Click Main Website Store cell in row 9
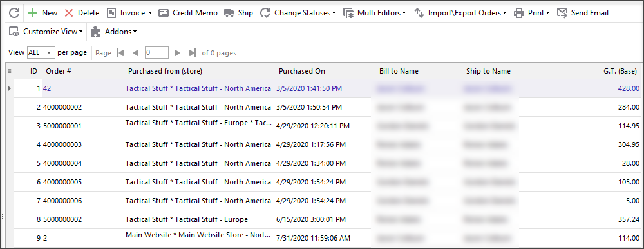Screen dimensions: 644x249 click(x=198, y=235)
